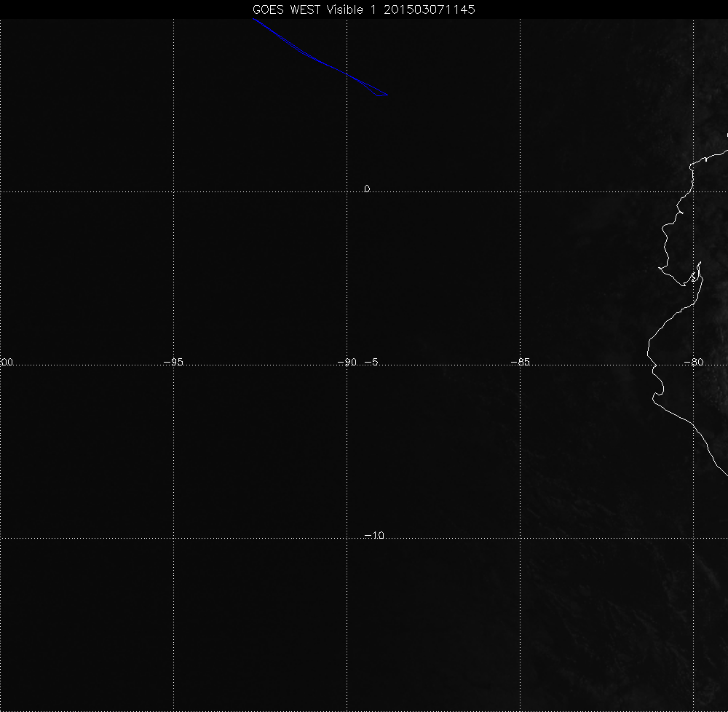Click the grid intersection of -95 and -10 latitude
This screenshot has height=712, width=728.
pos(173,539)
